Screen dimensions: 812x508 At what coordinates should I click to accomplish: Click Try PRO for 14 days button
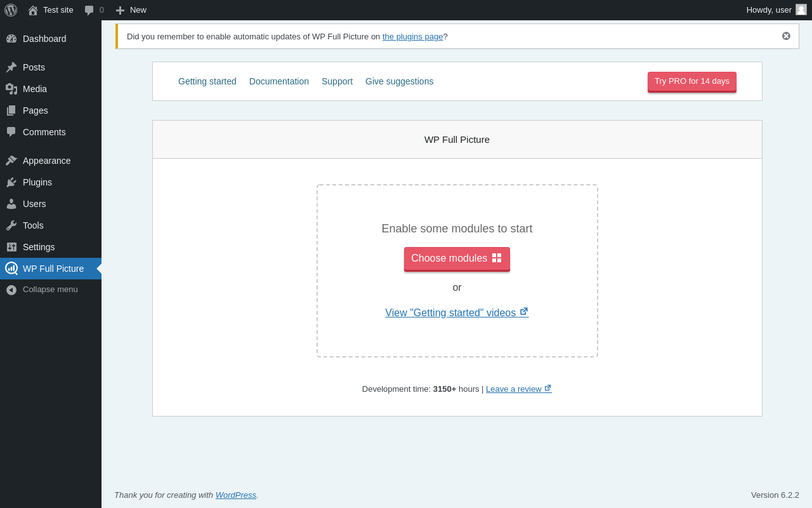(x=692, y=82)
